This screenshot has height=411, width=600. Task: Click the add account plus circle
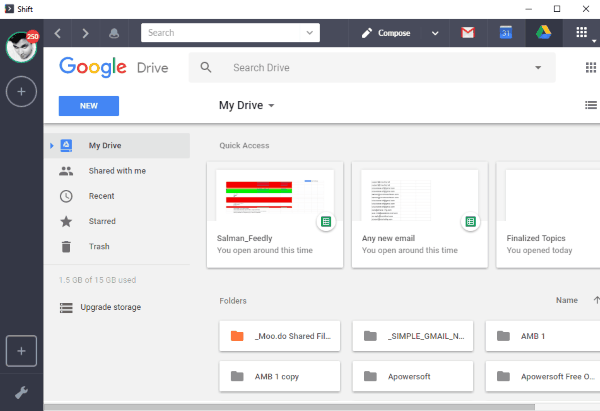pyautogui.click(x=22, y=92)
